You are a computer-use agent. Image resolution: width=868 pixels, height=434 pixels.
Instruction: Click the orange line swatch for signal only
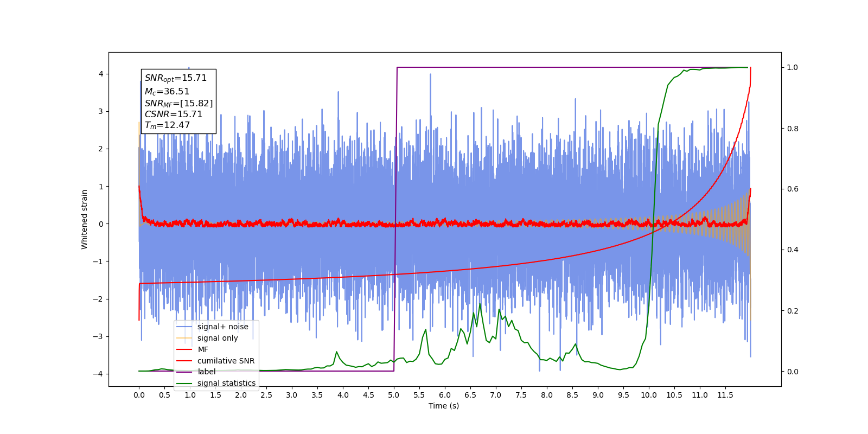[x=184, y=338]
